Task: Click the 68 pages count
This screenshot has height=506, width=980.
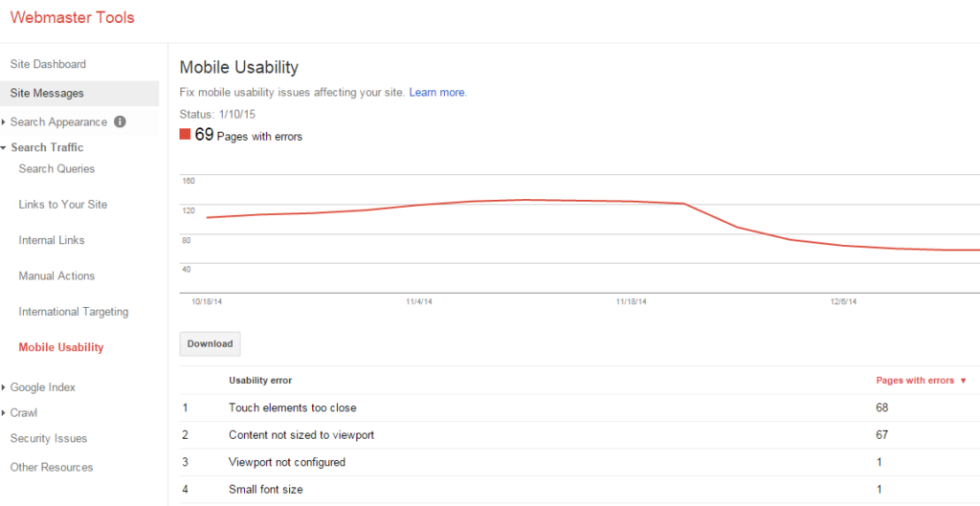Action: click(x=881, y=407)
